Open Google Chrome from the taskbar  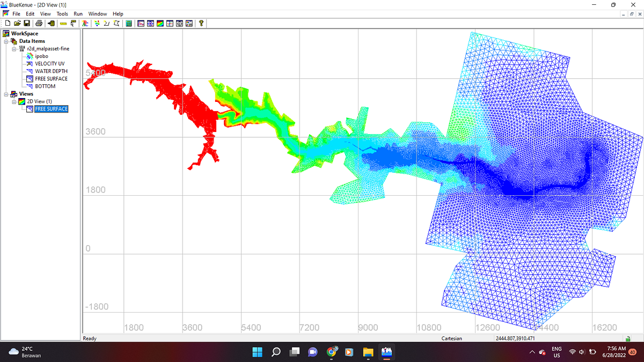(x=332, y=352)
